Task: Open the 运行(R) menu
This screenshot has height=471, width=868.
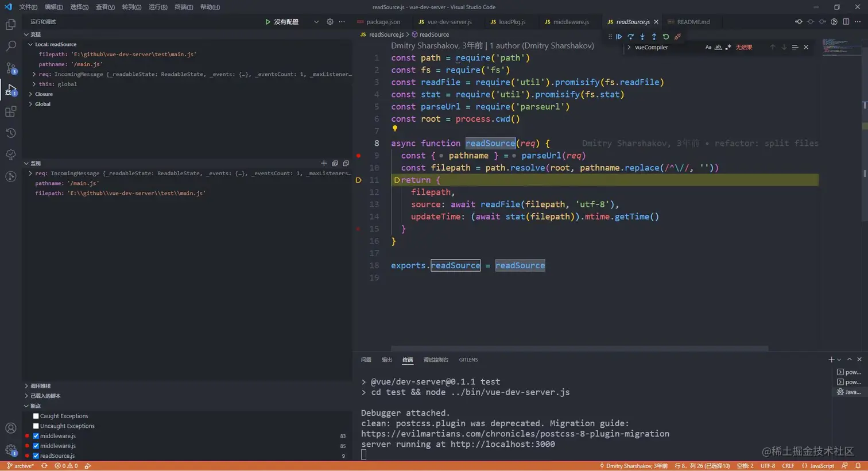Action: [x=158, y=7]
